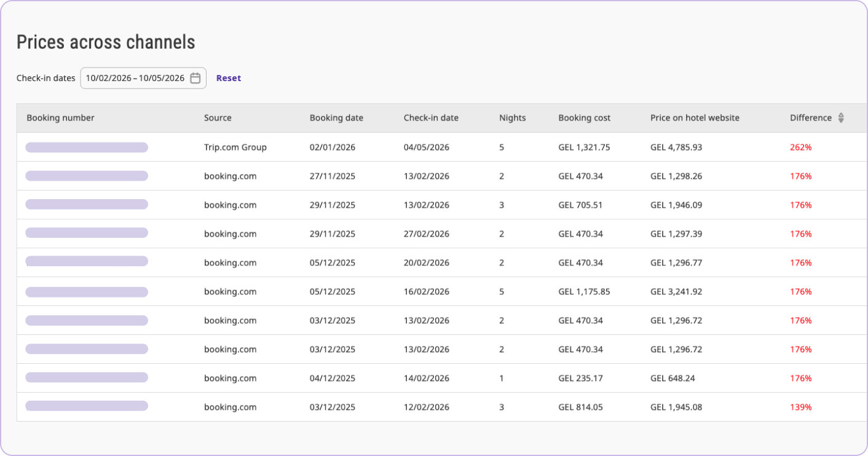Open the check-in dates range field

pyautogui.click(x=135, y=78)
